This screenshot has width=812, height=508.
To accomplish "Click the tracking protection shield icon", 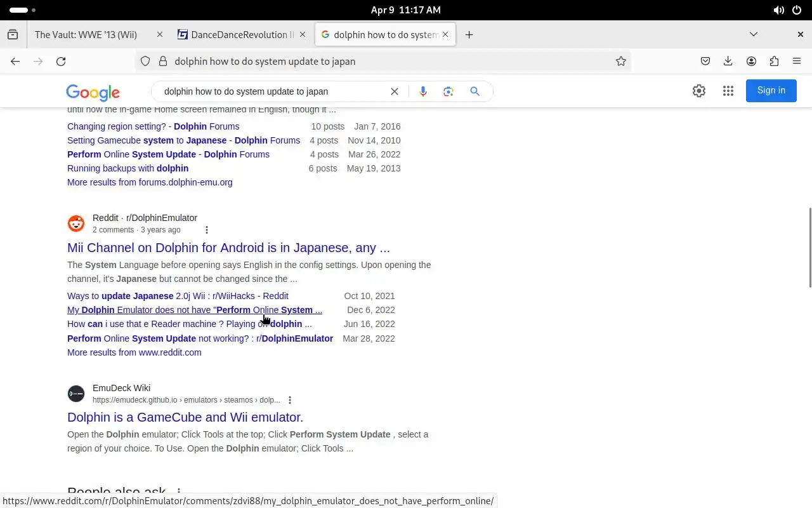I will [x=145, y=62].
